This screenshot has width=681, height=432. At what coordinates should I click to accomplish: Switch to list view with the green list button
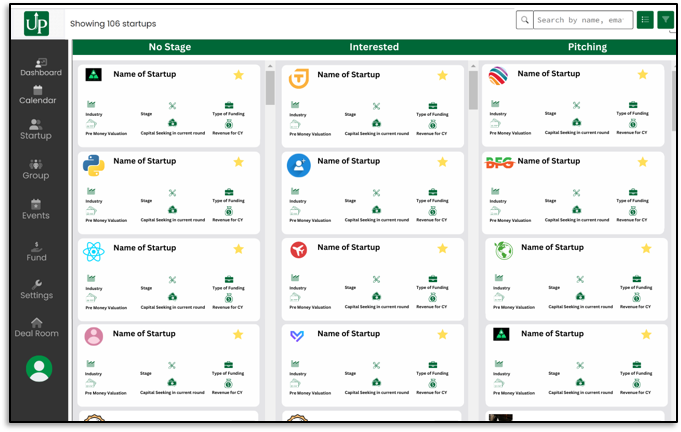tap(645, 20)
